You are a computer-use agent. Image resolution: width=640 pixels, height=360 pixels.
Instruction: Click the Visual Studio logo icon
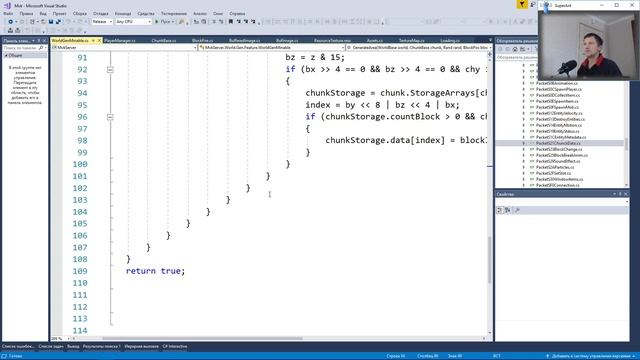pyautogui.click(x=7, y=5)
